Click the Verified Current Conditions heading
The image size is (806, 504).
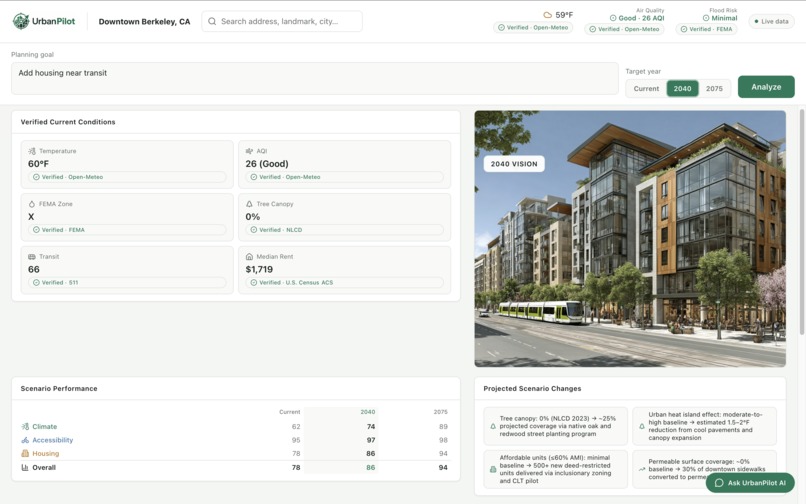pyautogui.click(x=68, y=122)
